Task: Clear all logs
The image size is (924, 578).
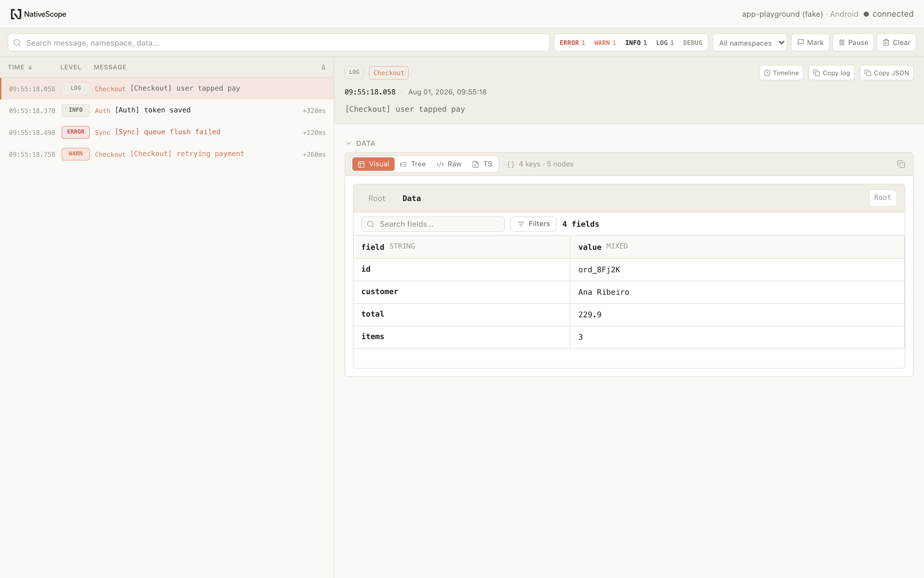Action: 896,42
